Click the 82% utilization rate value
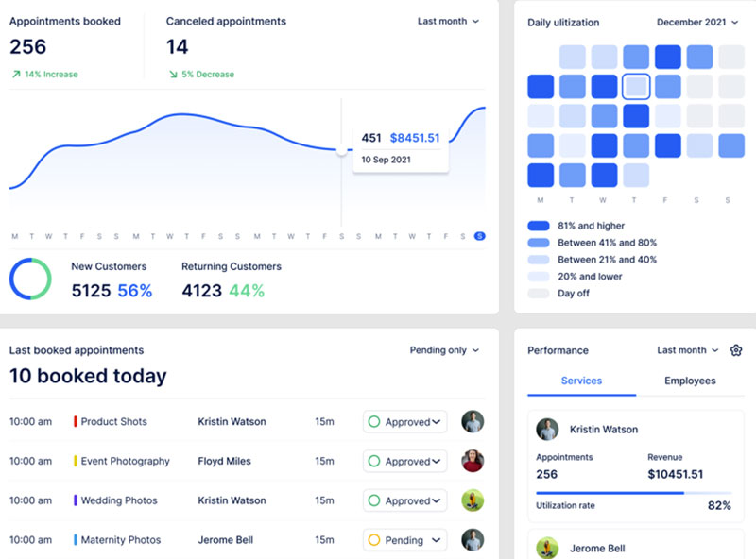 click(719, 505)
